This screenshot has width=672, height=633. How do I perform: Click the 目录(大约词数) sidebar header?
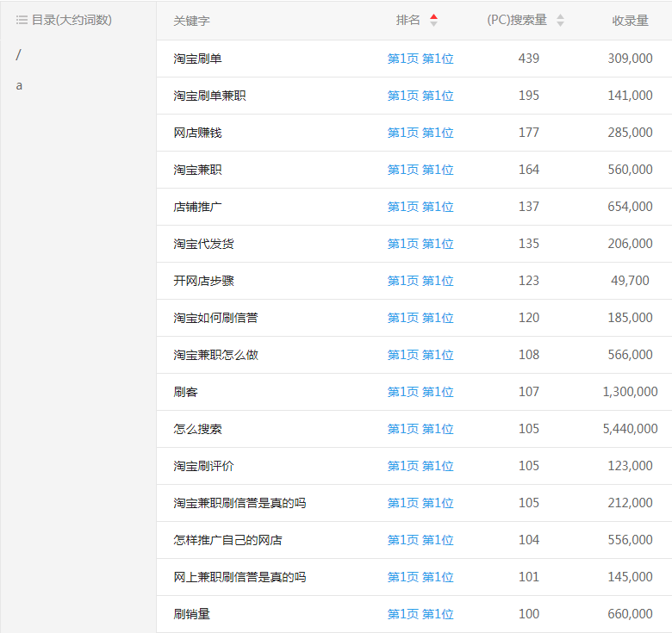[72, 20]
